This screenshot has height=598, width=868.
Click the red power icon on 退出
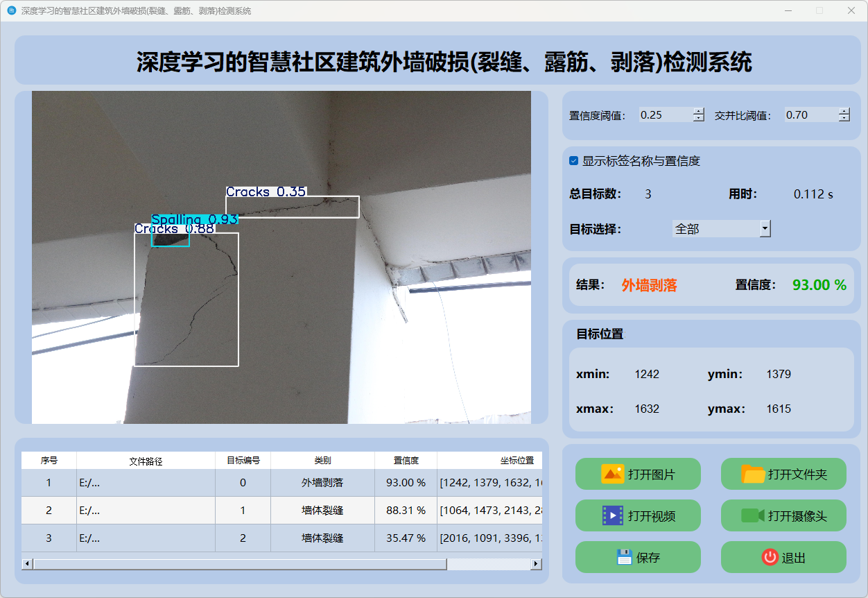click(x=770, y=557)
